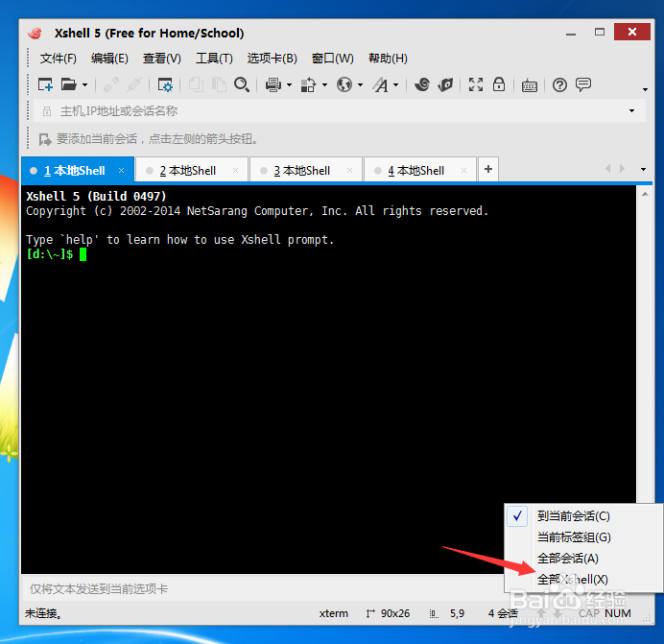The width and height of the screenshot is (664, 644).
Task: Click the keyboard key mapping icon
Action: coord(530,85)
